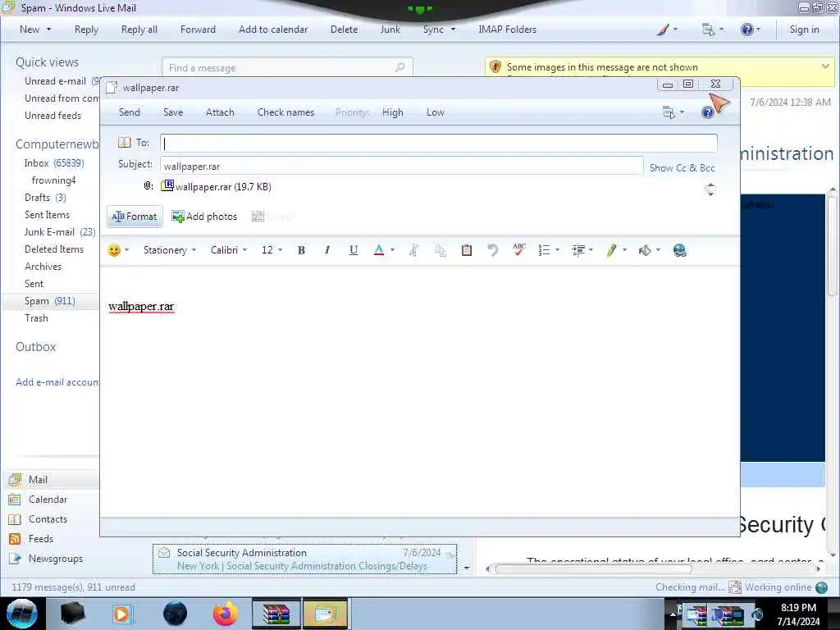840x630 pixels.
Task: Collapse the images-not-shown info bar chevron
Action: click(x=825, y=66)
